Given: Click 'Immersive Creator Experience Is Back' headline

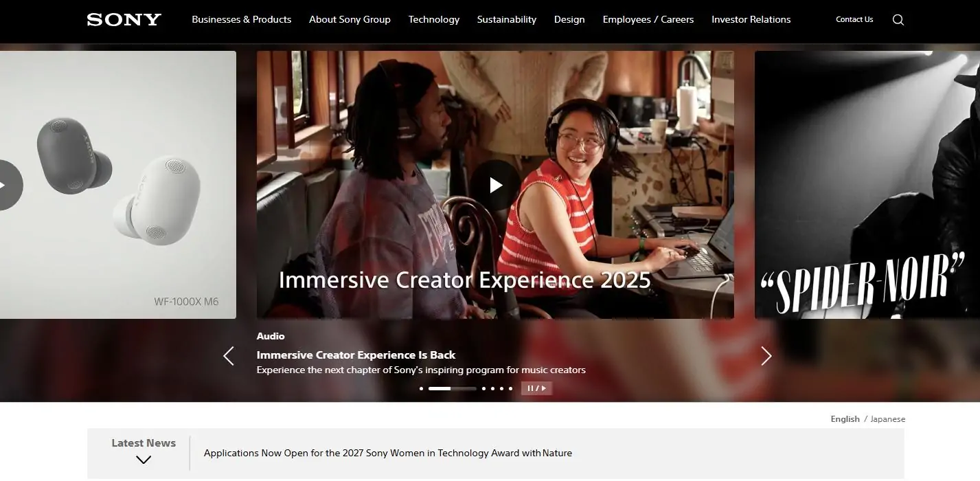Looking at the screenshot, I should pos(356,355).
